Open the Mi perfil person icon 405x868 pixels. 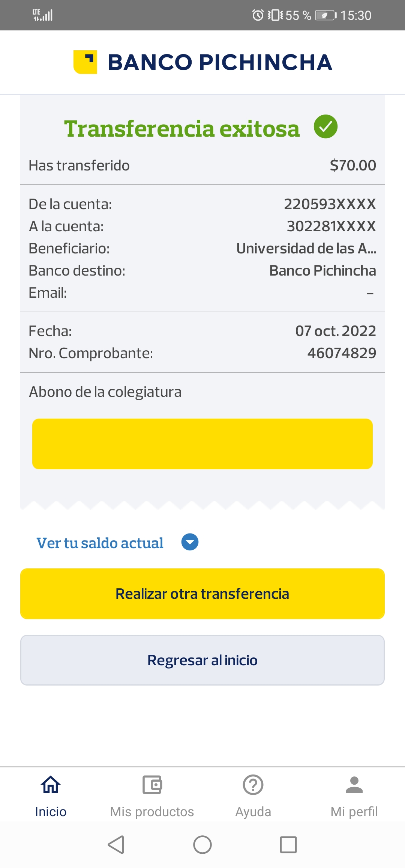click(354, 785)
